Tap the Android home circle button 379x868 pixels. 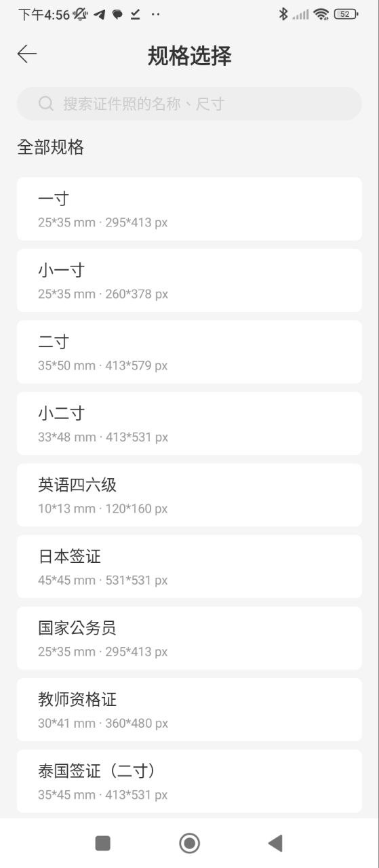pos(189,843)
